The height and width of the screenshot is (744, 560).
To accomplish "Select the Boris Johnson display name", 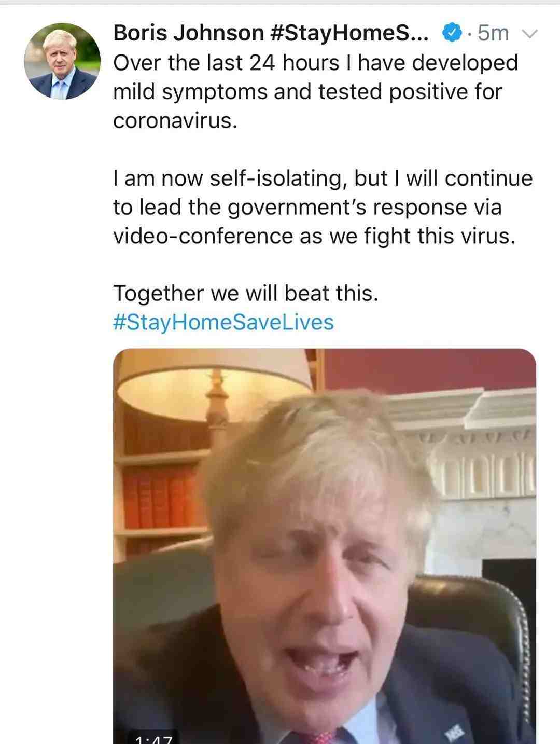I will point(188,33).
